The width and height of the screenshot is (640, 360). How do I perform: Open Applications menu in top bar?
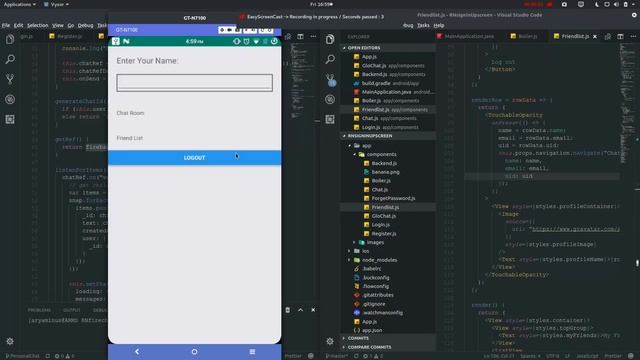[x=19, y=4]
